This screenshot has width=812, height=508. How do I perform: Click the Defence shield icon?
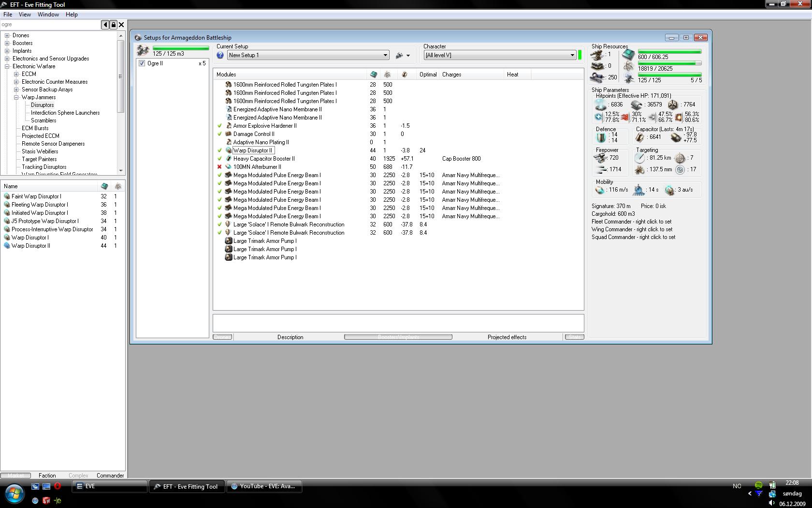601,137
